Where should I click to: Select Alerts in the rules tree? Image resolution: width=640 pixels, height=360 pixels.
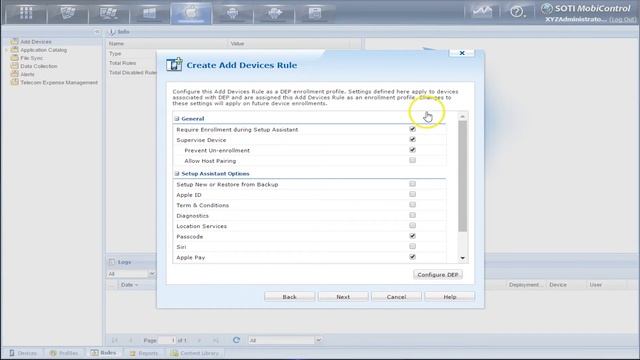point(27,74)
